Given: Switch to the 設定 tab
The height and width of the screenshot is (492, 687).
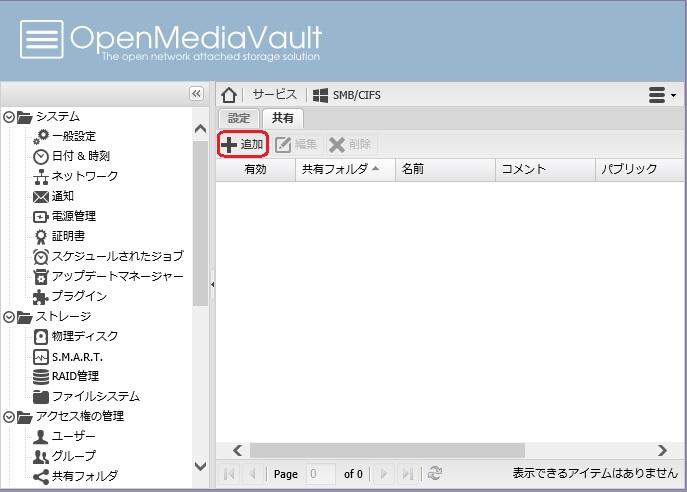Looking at the screenshot, I should 239,118.
